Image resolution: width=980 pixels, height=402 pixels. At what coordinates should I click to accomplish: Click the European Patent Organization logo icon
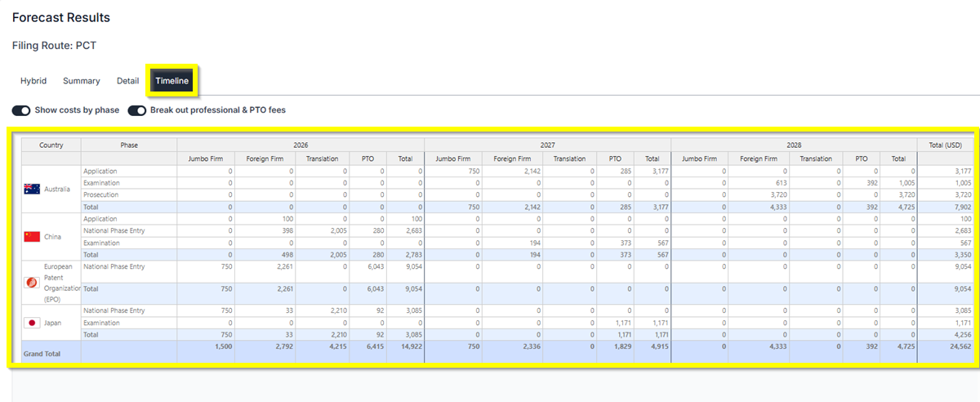[x=33, y=283]
